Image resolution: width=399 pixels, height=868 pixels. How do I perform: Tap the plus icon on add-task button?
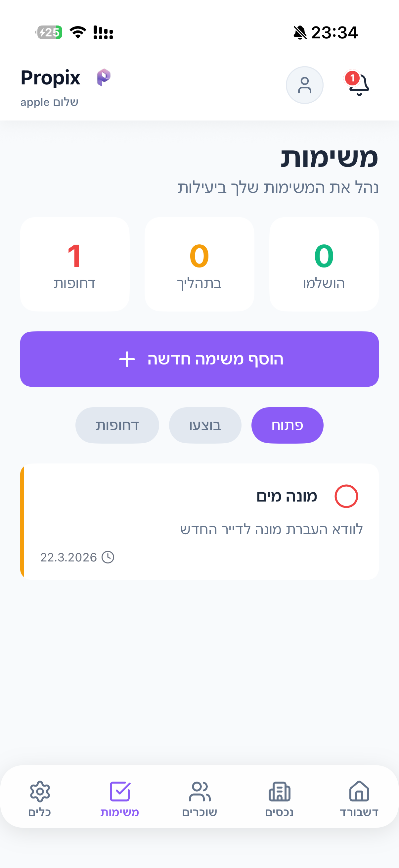pos(127,359)
